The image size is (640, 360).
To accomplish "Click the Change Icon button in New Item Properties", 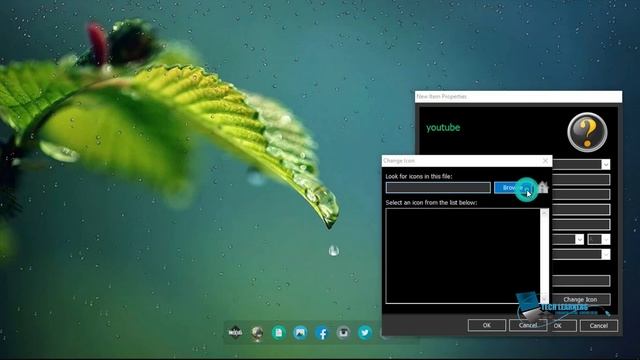I will coord(580,299).
